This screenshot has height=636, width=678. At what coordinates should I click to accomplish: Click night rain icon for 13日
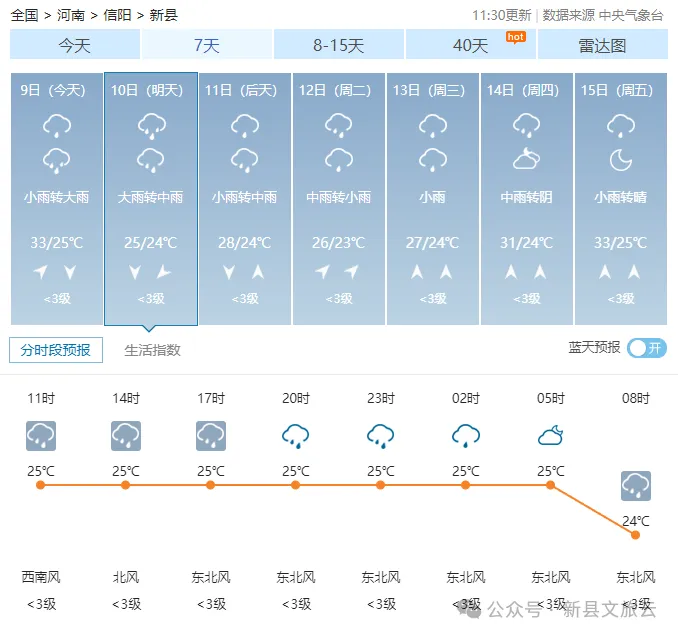tap(433, 160)
